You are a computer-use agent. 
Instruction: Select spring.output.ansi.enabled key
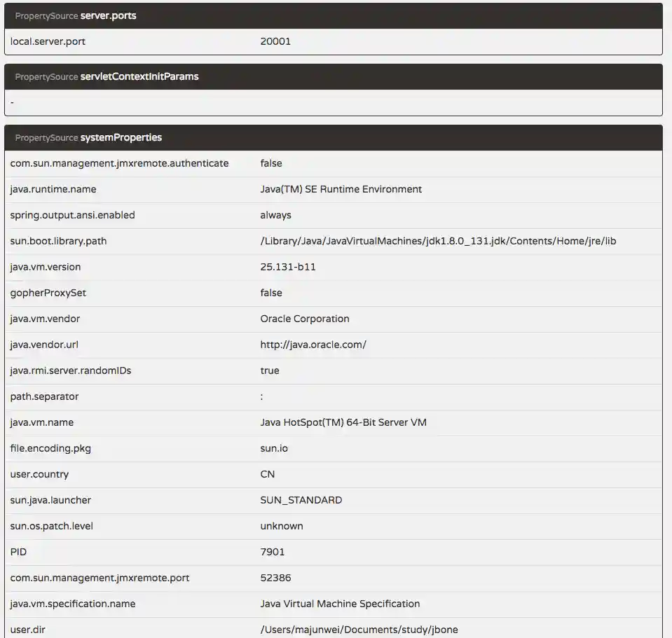click(x=72, y=216)
